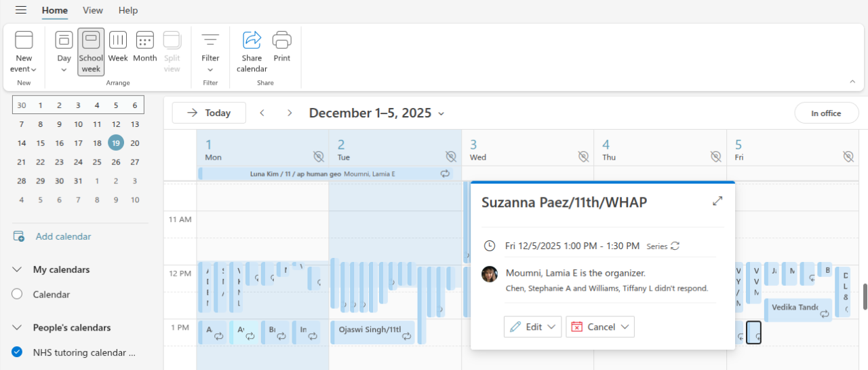Click the New event calendar icon
The height and width of the screenshot is (370, 868).
[x=24, y=40]
